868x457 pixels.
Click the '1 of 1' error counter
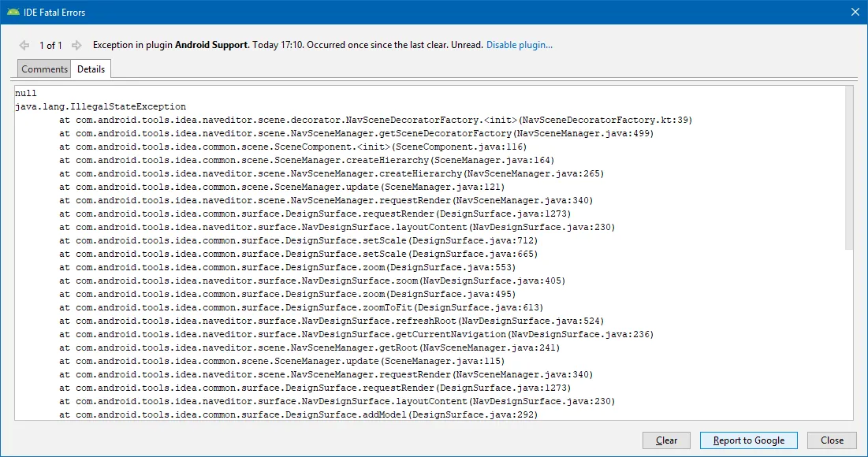50,46
